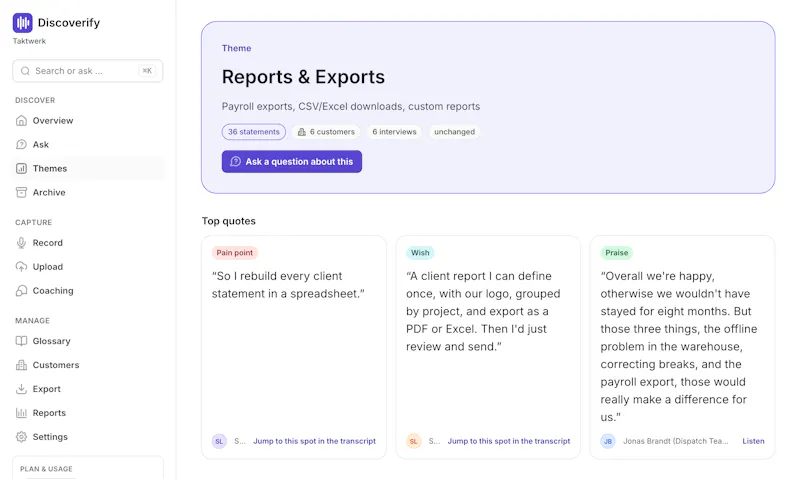
Task: Click the quote starting "Overall we're happy"
Action: (679, 346)
